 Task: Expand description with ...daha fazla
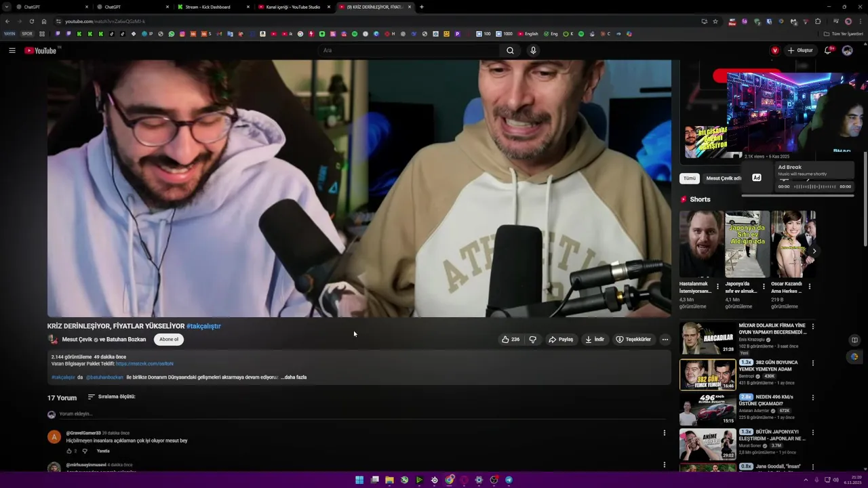294,377
